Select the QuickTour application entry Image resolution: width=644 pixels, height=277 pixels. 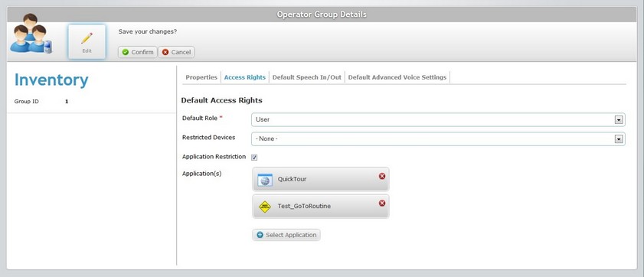321,179
